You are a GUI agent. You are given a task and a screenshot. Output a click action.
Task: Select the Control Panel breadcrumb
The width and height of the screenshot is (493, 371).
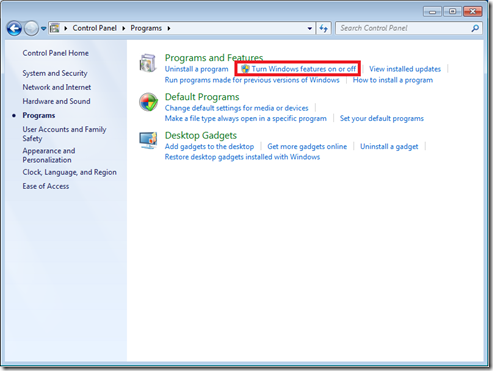click(x=94, y=28)
